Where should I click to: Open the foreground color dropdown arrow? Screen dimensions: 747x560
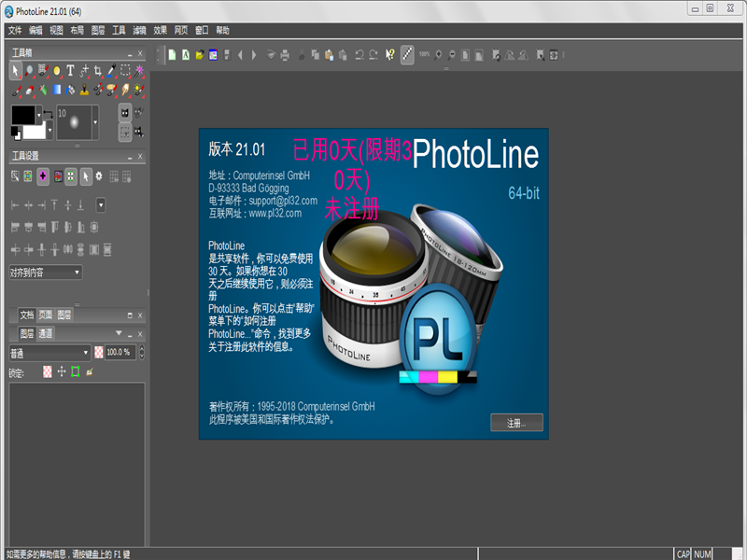pyautogui.click(x=39, y=115)
